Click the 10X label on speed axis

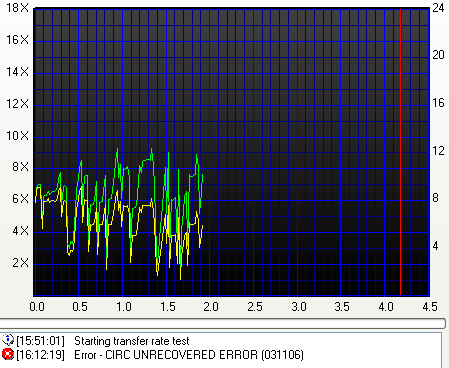(x=17, y=136)
